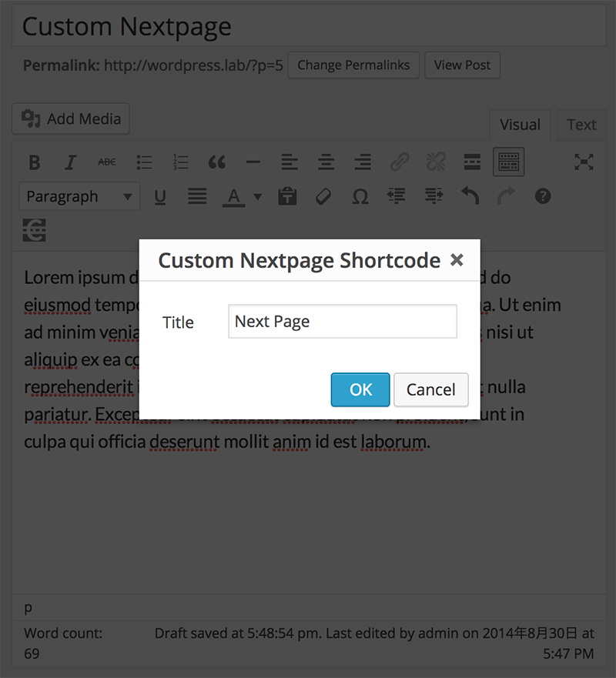This screenshot has height=678, width=616.
Task: Click the Title input field in dialog
Action: (x=342, y=322)
